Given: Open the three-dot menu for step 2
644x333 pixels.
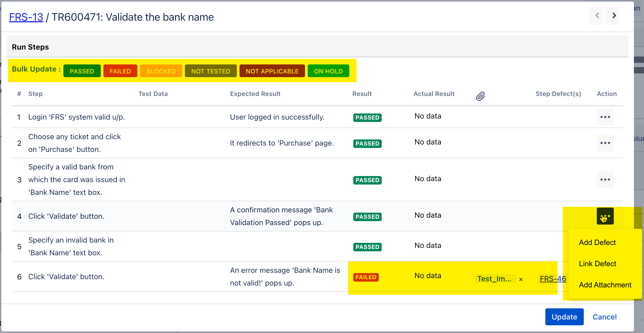Looking at the screenshot, I should (605, 143).
